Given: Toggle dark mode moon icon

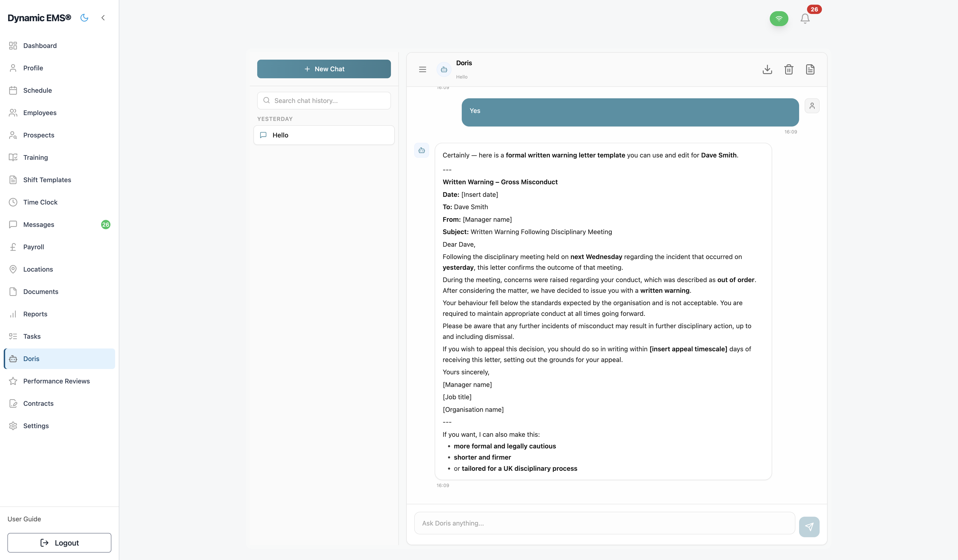Looking at the screenshot, I should [x=84, y=18].
